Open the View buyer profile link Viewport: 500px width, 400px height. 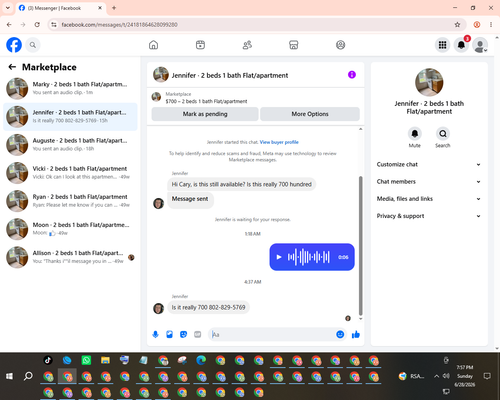(279, 142)
